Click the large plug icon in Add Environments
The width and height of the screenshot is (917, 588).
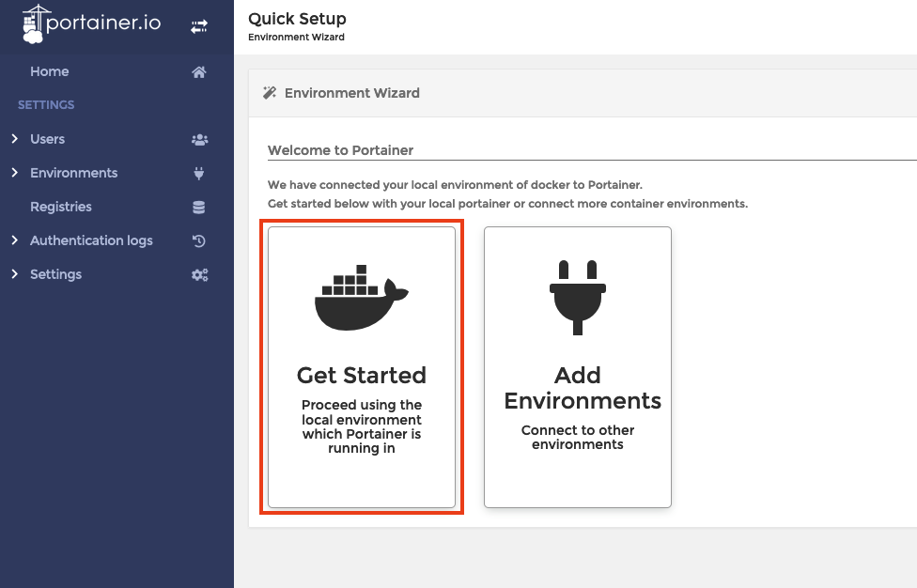pyautogui.click(x=577, y=297)
